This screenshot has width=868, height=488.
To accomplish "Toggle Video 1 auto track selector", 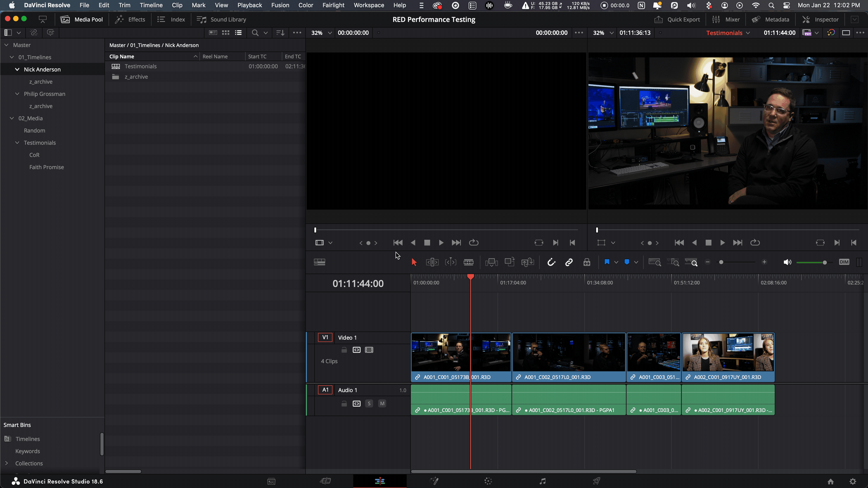I will (356, 350).
